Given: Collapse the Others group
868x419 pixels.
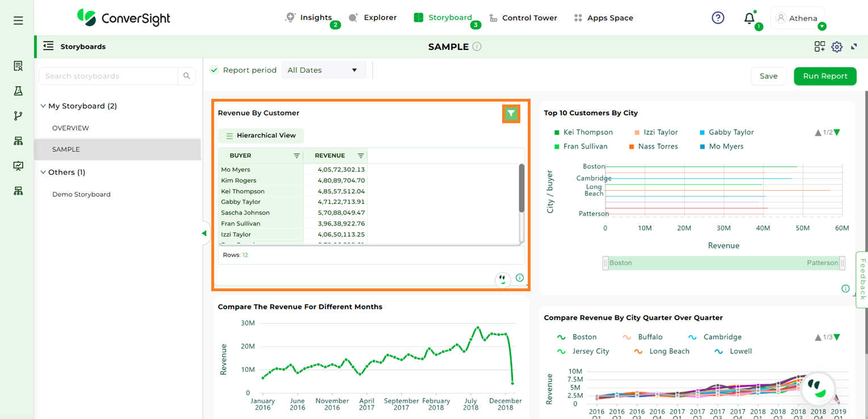Looking at the screenshot, I should tap(43, 173).
